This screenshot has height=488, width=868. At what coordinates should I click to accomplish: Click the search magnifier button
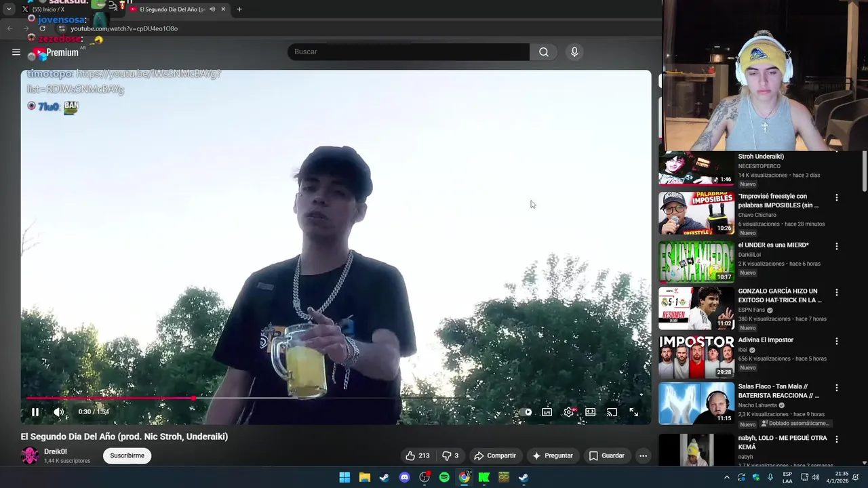pos(544,52)
